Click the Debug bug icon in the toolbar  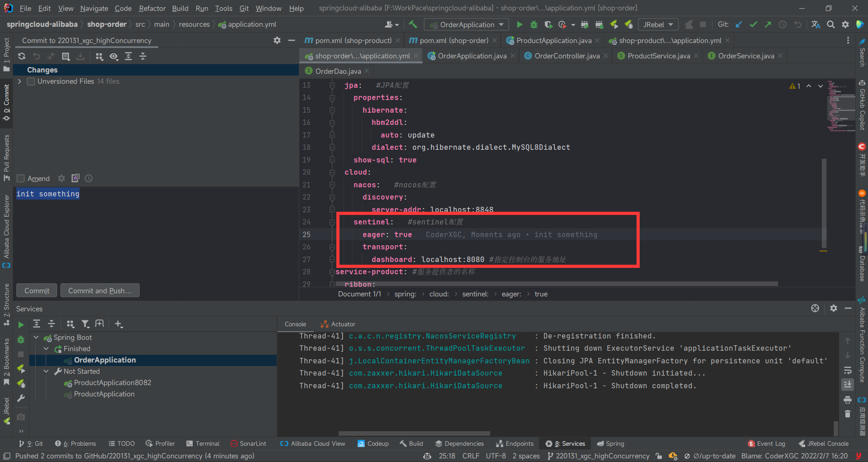tap(534, 24)
